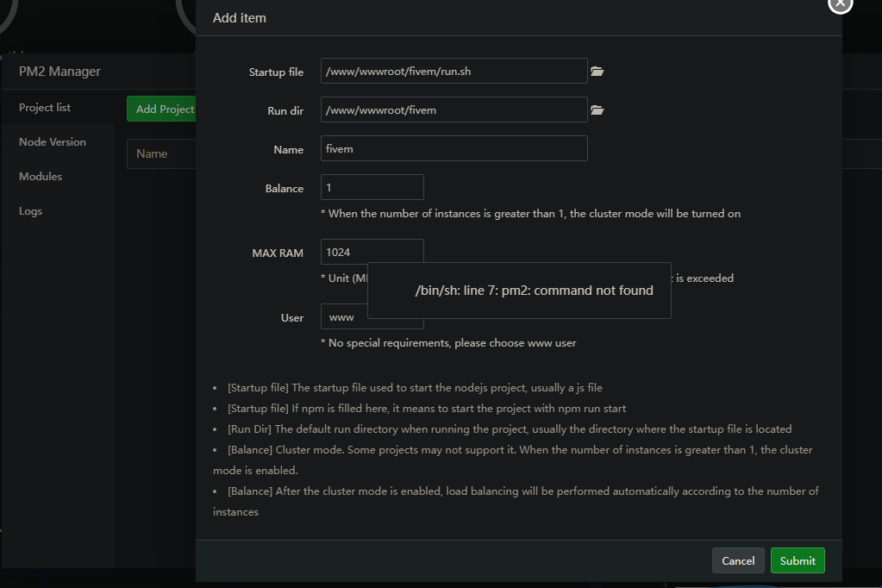Click the Add item dialog title bar

pos(517,18)
